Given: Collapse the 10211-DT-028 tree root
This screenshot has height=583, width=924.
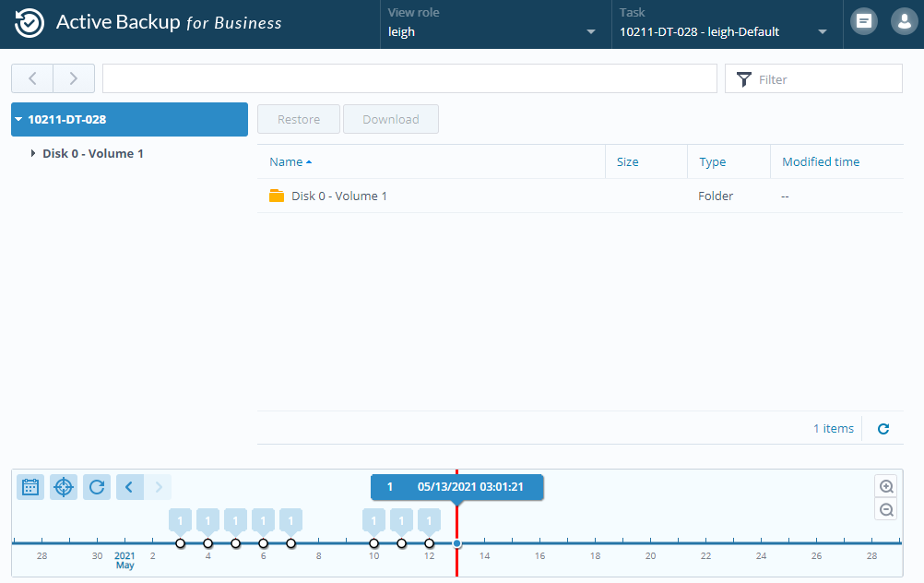Looking at the screenshot, I should click(x=18, y=119).
